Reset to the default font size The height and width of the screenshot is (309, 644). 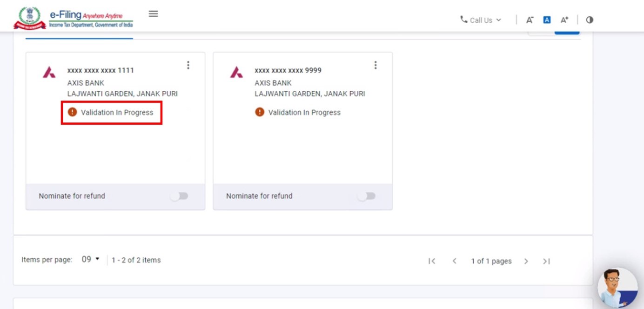point(547,20)
